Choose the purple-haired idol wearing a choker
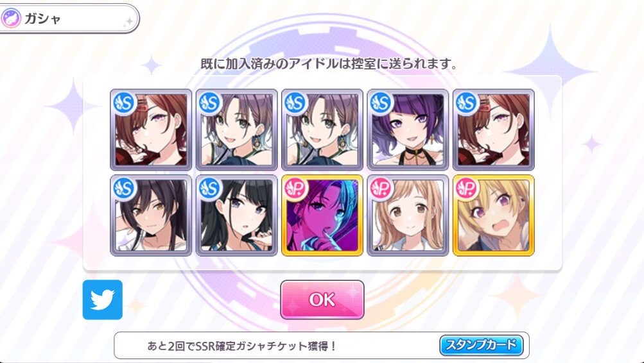This screenshot has width=644, height=363. pos(408,130)
